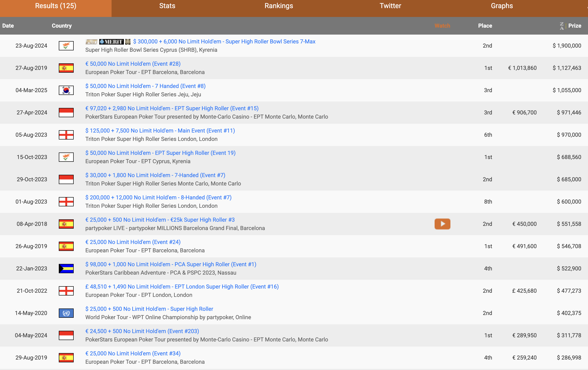Click the MERIT sponsor logo icon
The image size is (588, 370).
(x=111, y=42)
